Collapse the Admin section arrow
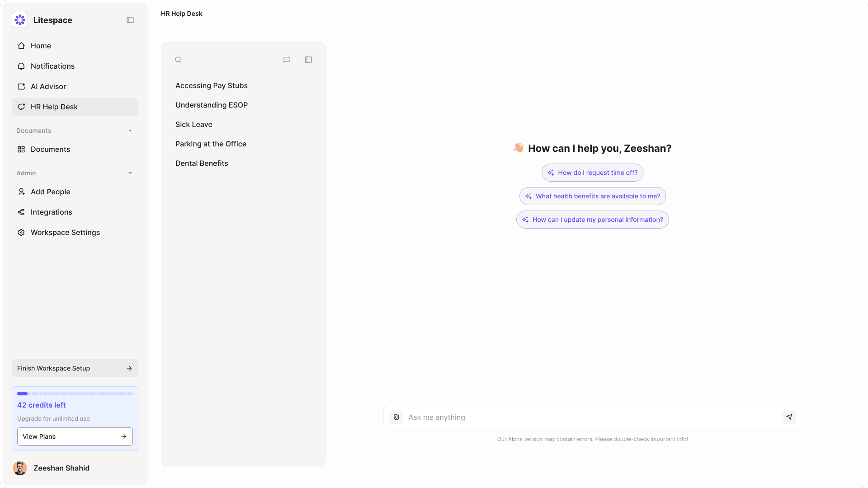The height and width of the screenshot is (488, 868). pyautogui.click(x=130, y=173)
